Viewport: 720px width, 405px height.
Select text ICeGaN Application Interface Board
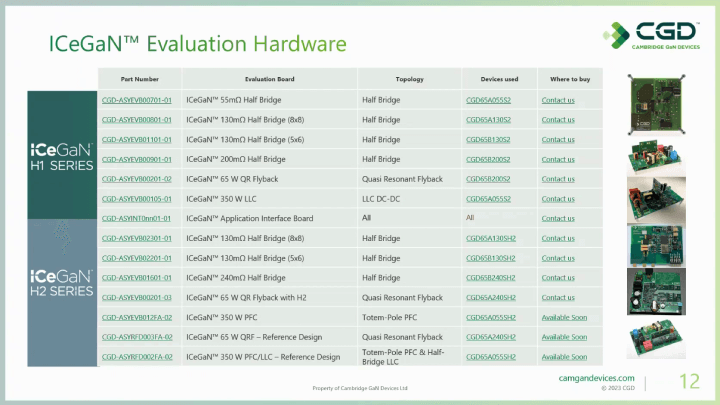coord(249,219)
